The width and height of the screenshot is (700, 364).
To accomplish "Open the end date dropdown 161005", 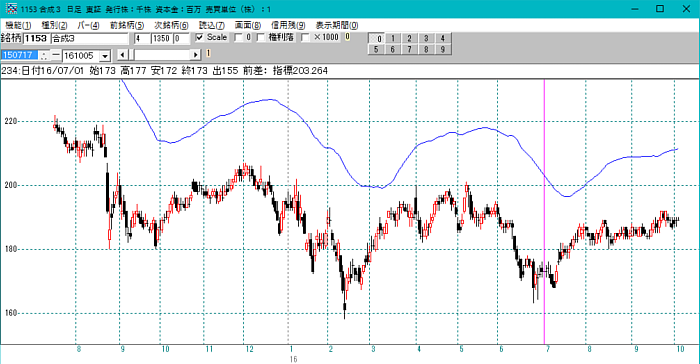I will coord(105,56).
